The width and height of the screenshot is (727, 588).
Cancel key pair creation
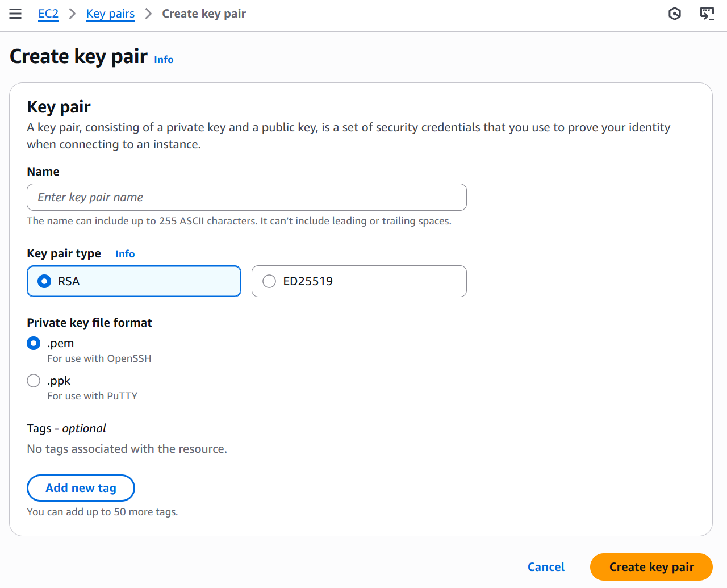[546, 567]
